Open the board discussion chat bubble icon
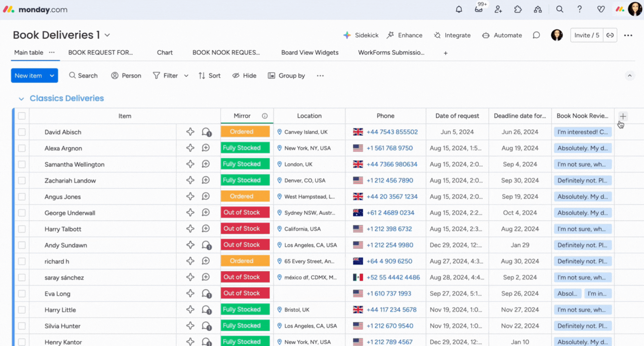Image resolution: width=644 pixels, height=346 pixels. click(x=536, y=35)
